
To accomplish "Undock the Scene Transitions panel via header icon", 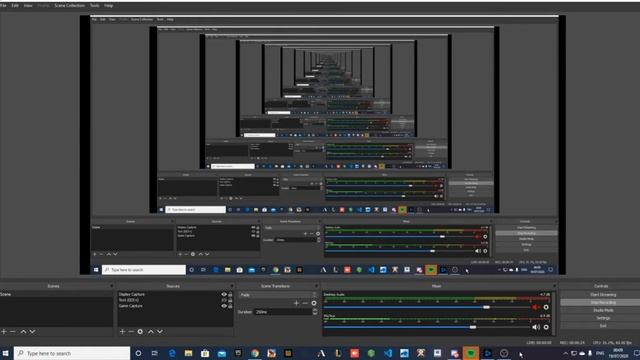I will (x=316, y=286).
